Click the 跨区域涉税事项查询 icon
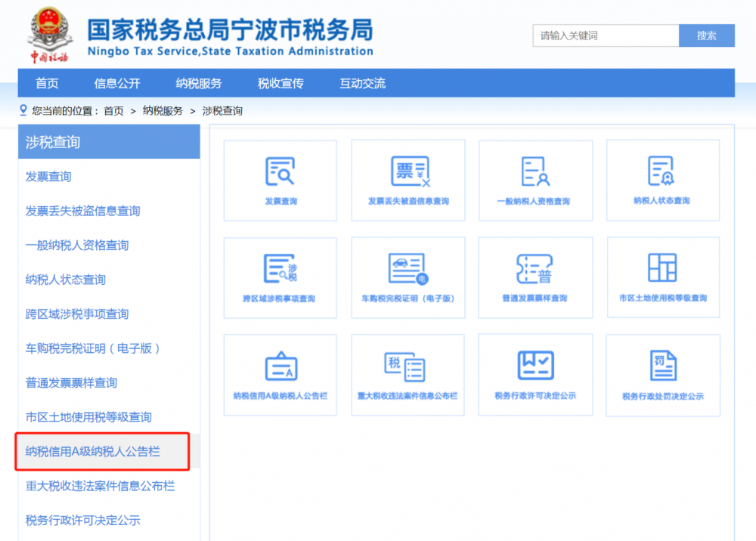This screenshot has height=541, width=756. click(280, 277)
